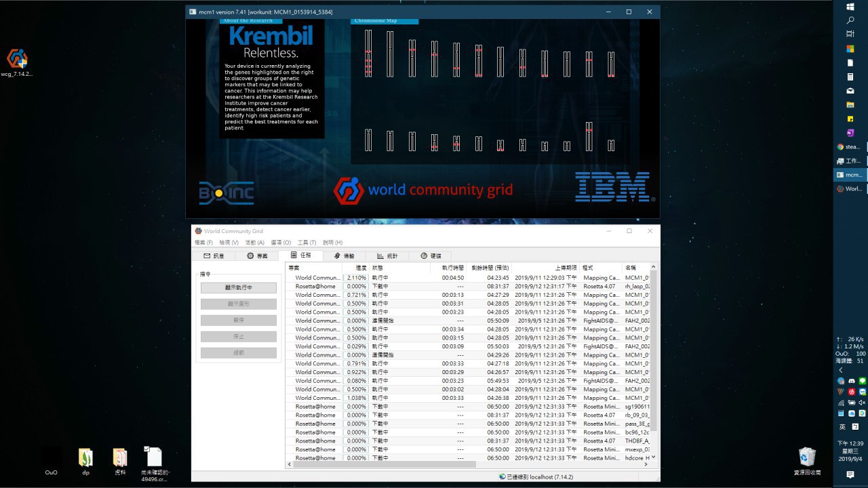Image resolution: width=868 pixels, height=488 pixels.
Task: Click the 顯示執行中 button
Action: point(239,288)
